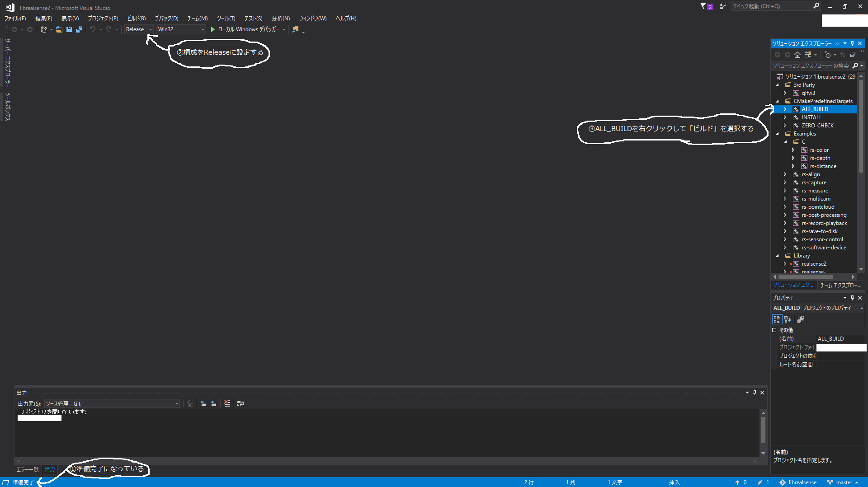Click the Clear All output icon
The width and height of the screenshot is (868, 487).
[x=227, y=403]
